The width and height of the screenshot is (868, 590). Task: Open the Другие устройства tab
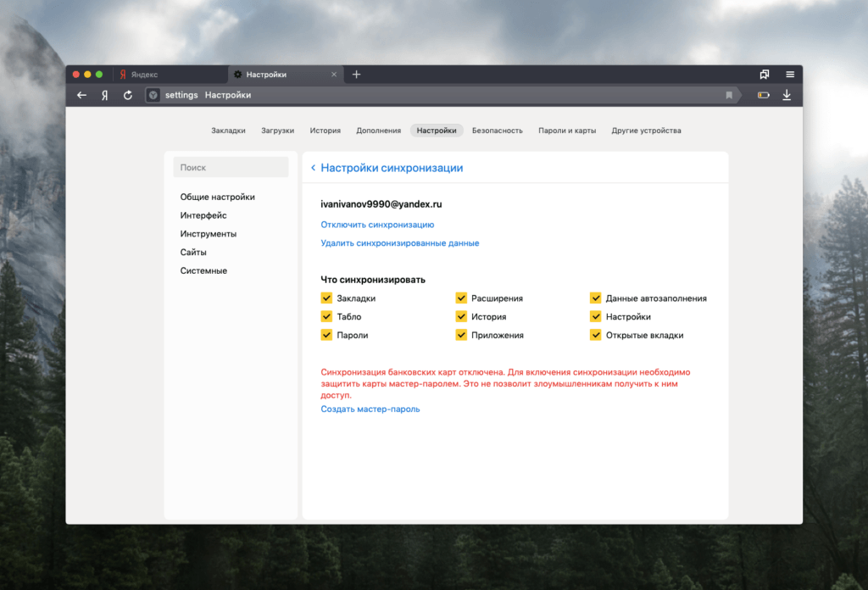click(646, 131)
